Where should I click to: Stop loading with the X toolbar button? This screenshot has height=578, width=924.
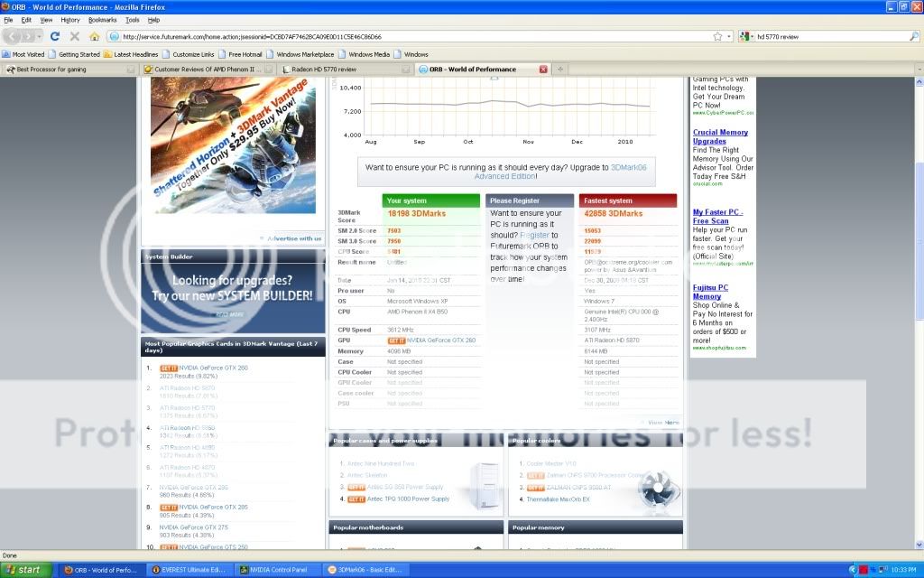click(75, 36)
